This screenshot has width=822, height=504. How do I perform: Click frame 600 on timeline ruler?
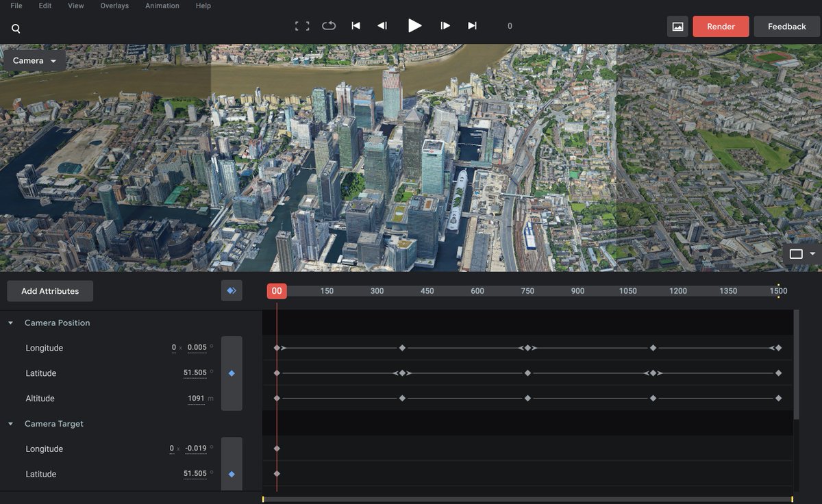(477, 291)
